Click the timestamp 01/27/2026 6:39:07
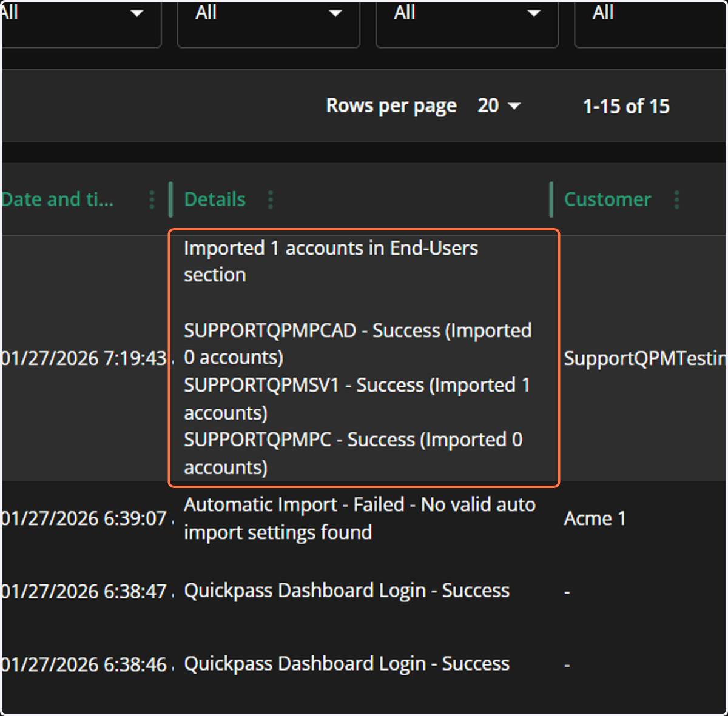The height and width of the screenshot is (716, 728). pos(84,518)
